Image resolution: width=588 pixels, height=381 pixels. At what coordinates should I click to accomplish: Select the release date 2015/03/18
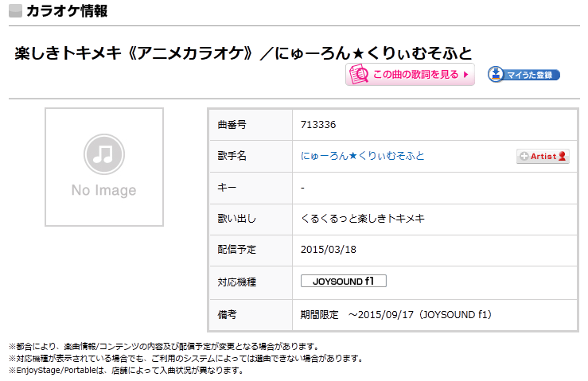pos(328,250)
